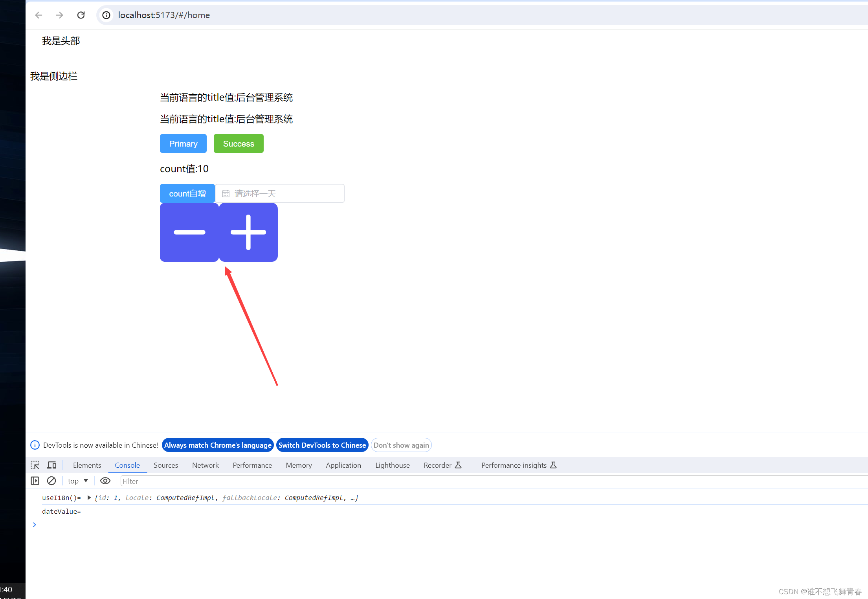The width and height of the screenshot is (868, 599).
Task: Click the device toolbar toggle icon
Action: coord(52,465)
